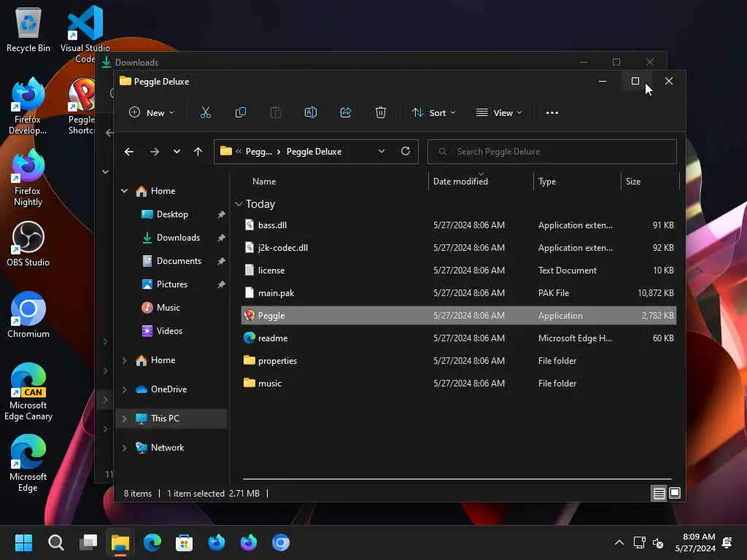Show hidden system tray icons
Viewport: 747px width, 560px height.
click(x=619, y=542)
